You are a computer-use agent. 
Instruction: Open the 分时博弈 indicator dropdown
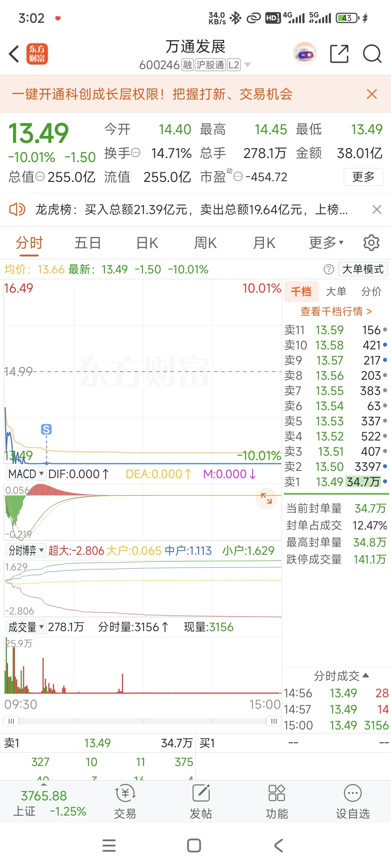[25, 550]
